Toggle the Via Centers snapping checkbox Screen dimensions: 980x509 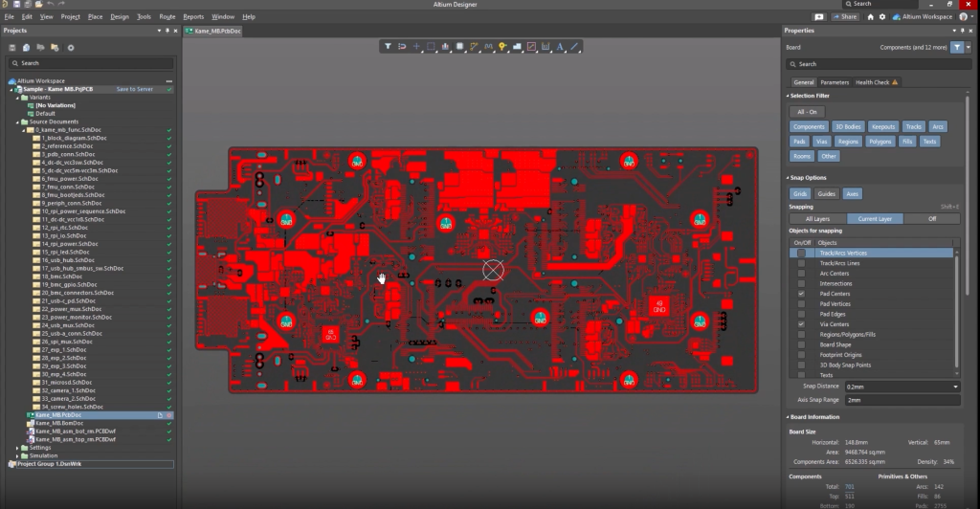801,324
